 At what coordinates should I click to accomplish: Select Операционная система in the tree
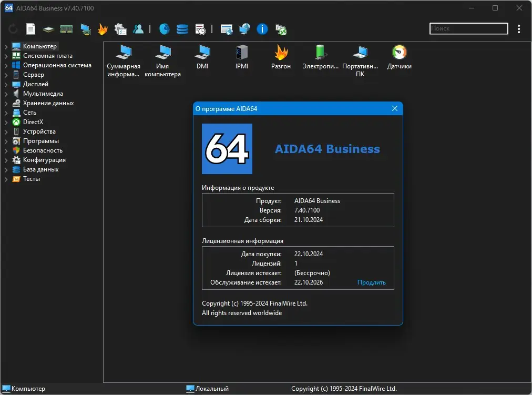point(57,65)
